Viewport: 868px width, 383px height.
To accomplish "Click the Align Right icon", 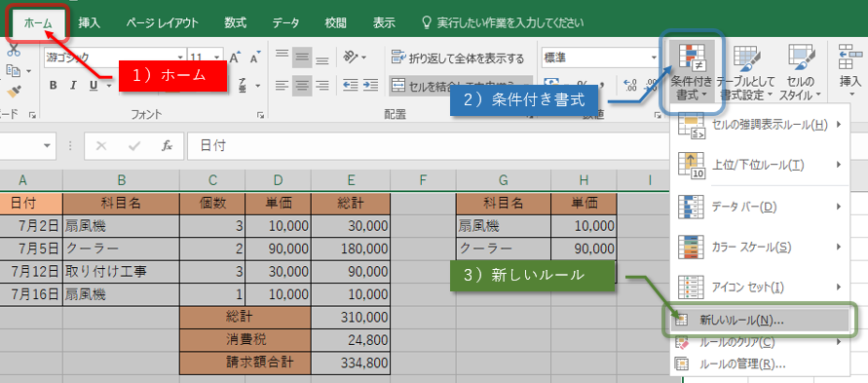I will coord(321,85).
